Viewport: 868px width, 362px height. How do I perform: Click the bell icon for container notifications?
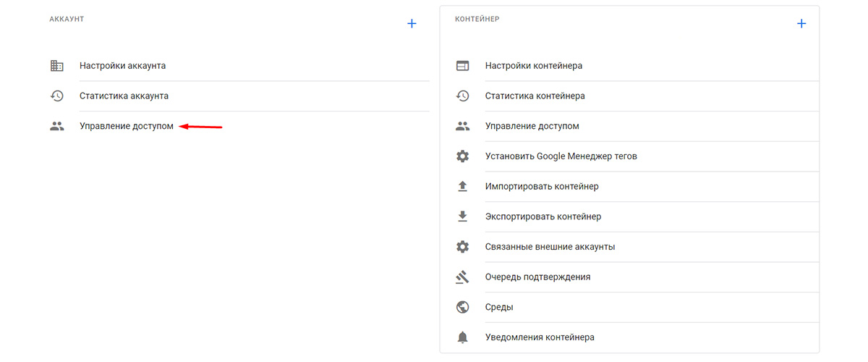click(x=463, y=337)
